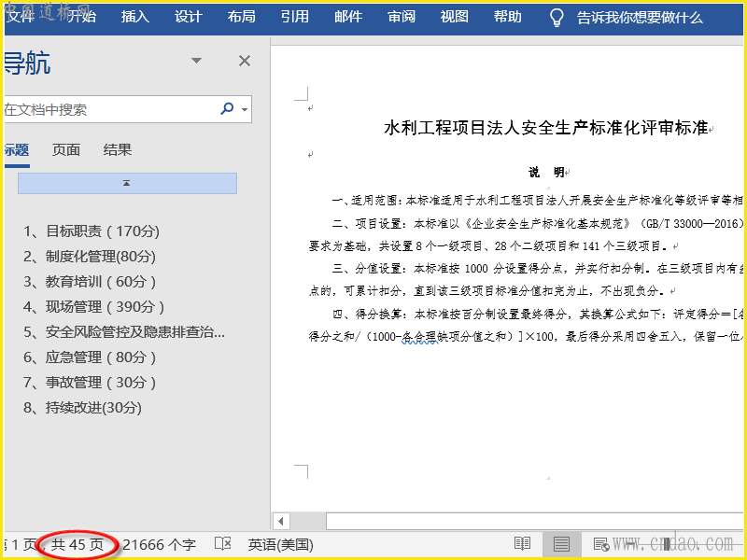This screenshot has height=560, width=747.
Task: Select the 标题 headings tab in navigation
Action: pyautogui.click(x=17, y=150)
